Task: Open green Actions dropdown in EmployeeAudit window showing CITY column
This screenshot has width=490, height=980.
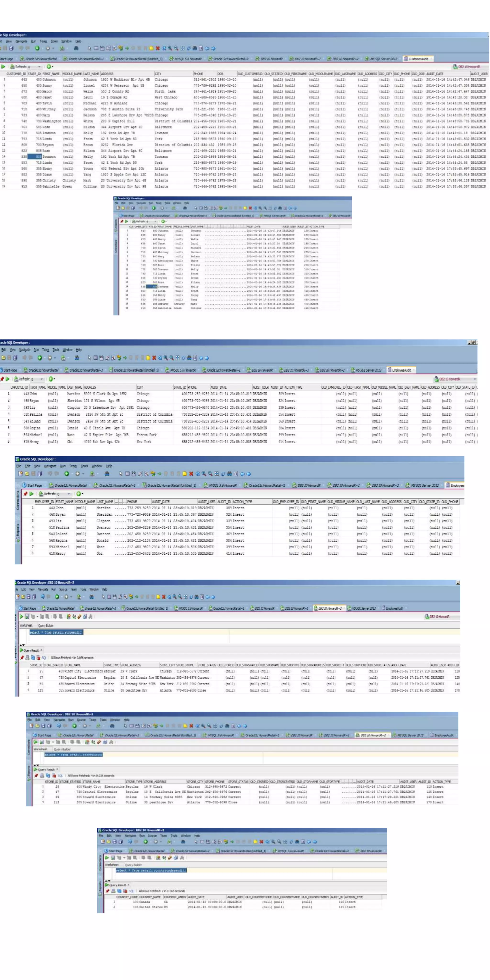Action: 52,379
